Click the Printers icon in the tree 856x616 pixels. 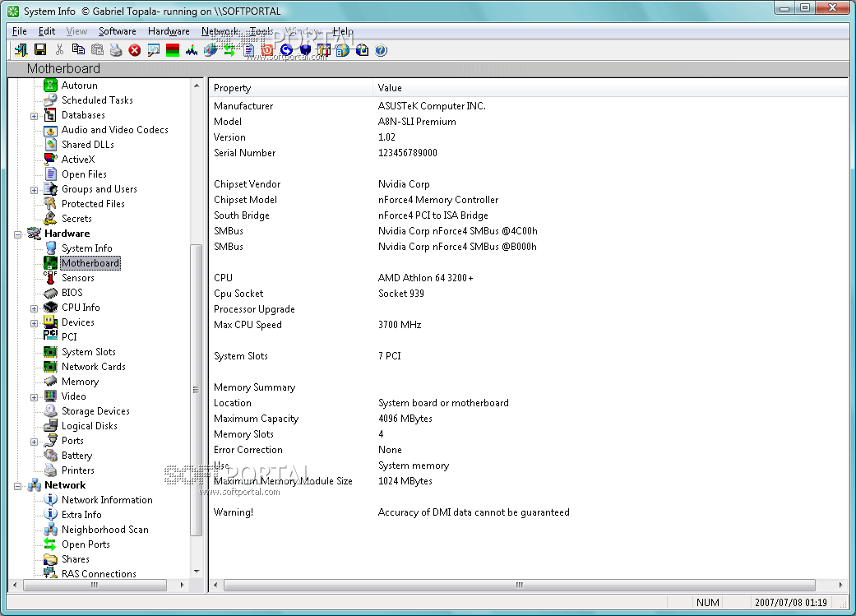coord(50,470)
